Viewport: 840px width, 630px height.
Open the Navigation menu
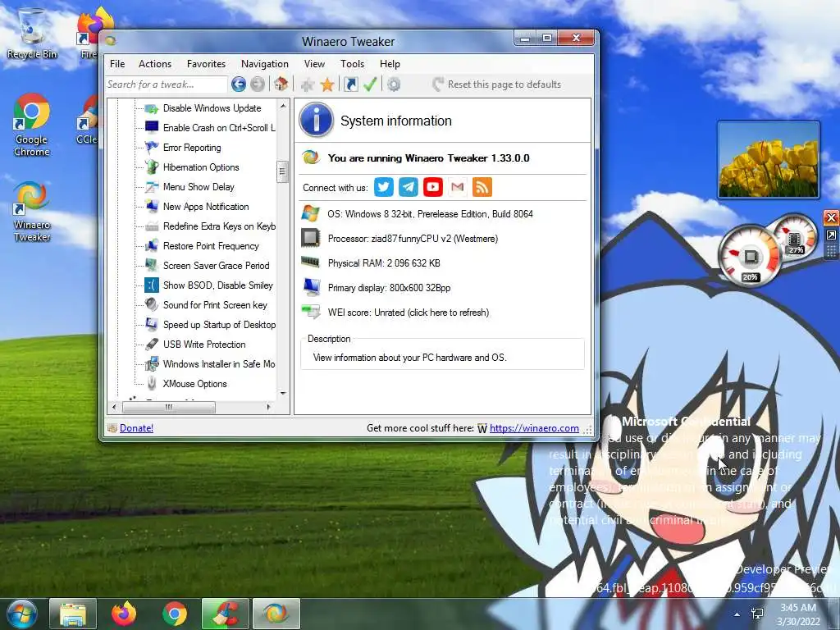click(265, 64)
